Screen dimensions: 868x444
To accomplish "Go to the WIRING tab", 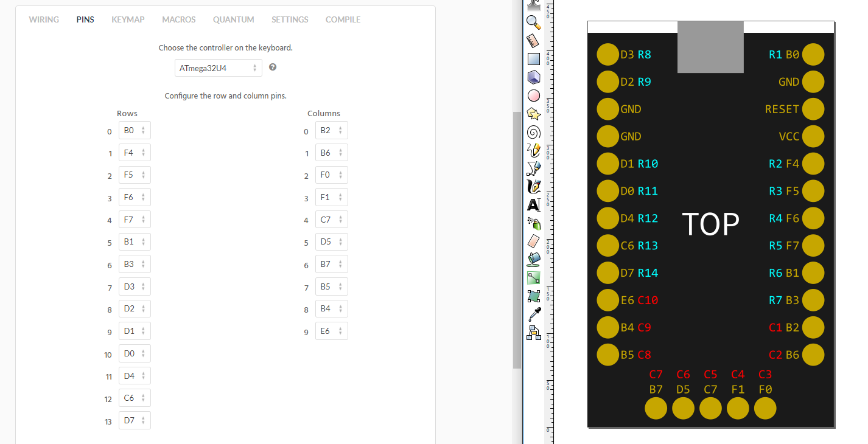I will [x=44, y=19].
